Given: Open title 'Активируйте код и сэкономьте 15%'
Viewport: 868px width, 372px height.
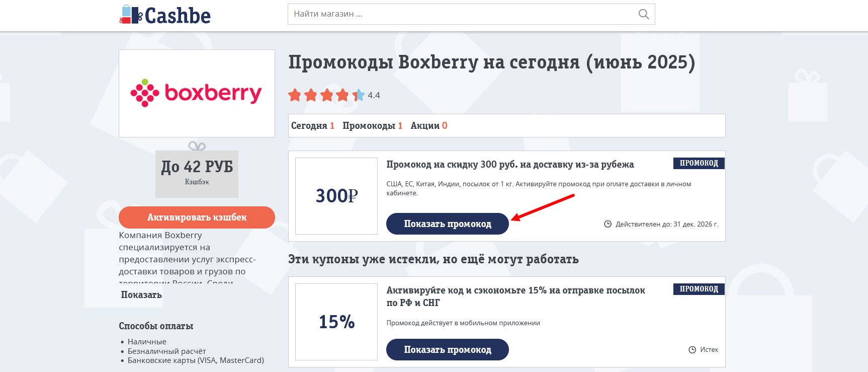Looking at the screenshot, I should (515, 296).
